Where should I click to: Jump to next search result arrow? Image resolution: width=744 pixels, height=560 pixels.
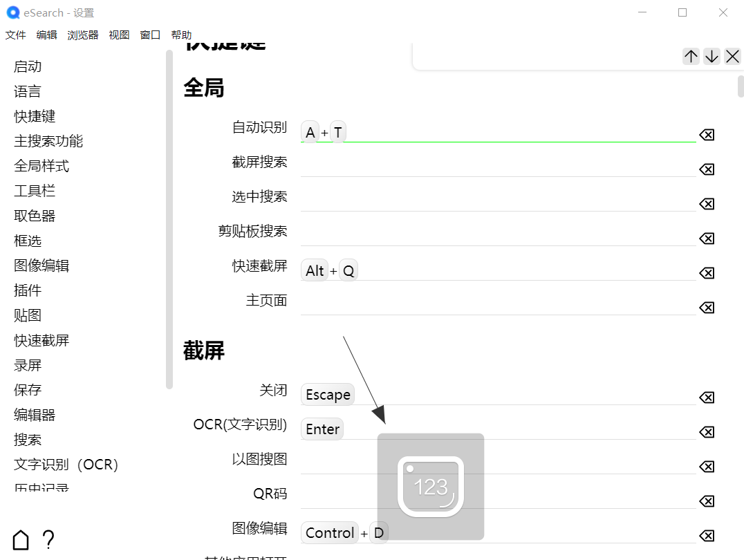[x=712, y=56]
